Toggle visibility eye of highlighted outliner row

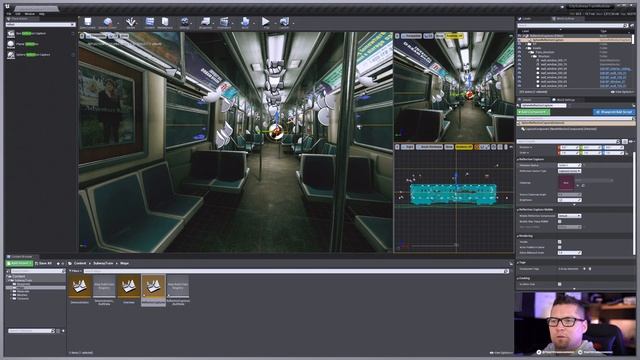click(520, 40)
